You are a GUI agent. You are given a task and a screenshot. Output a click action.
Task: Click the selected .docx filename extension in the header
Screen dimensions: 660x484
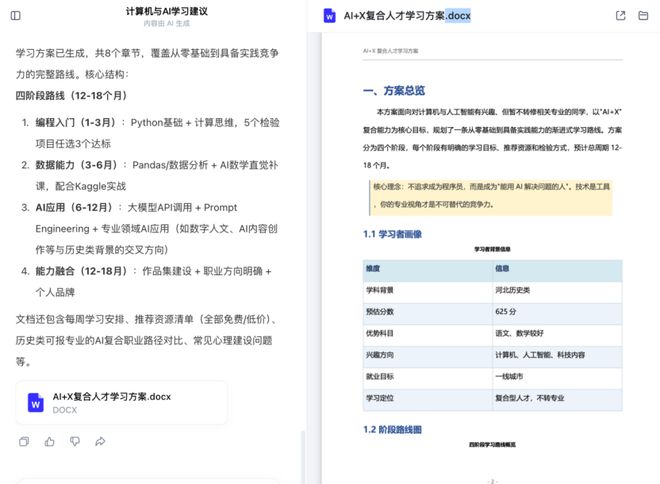(458, 16)
